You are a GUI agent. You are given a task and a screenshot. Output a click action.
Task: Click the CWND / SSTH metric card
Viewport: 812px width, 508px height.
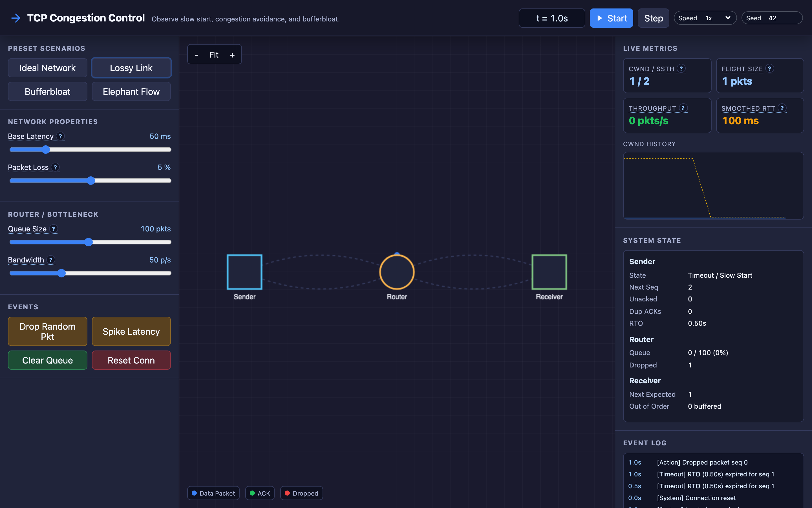(667, 76)
